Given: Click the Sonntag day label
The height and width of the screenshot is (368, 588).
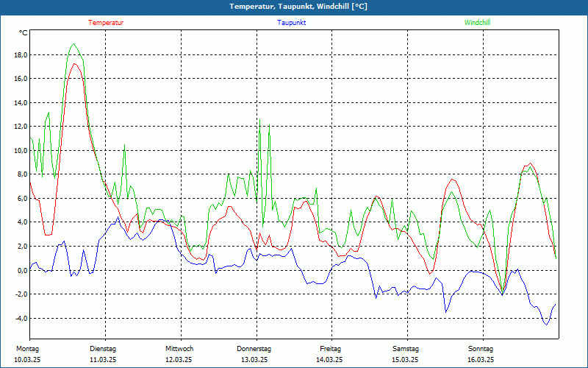Looking at the screenshot, I should pyautogui.click(x=481, y=349).
